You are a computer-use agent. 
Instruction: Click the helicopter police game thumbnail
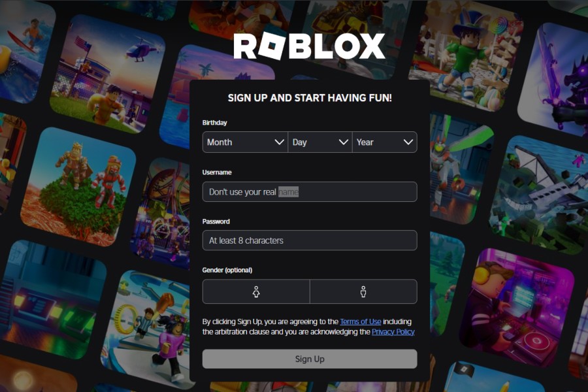pos(108,74)
